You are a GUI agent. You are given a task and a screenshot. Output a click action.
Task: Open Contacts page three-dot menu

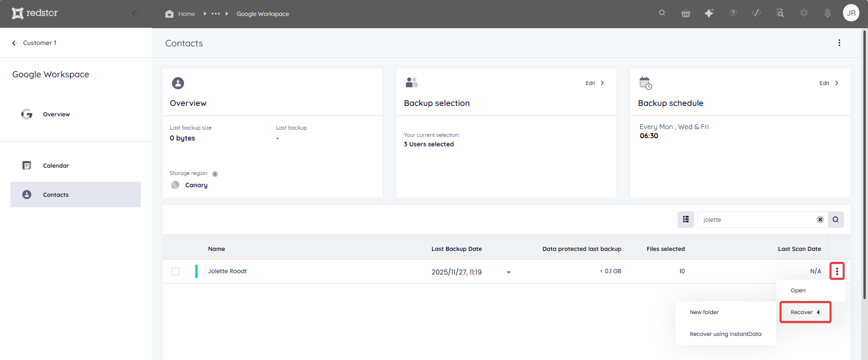pyautogui.click(x=839, y=43)
